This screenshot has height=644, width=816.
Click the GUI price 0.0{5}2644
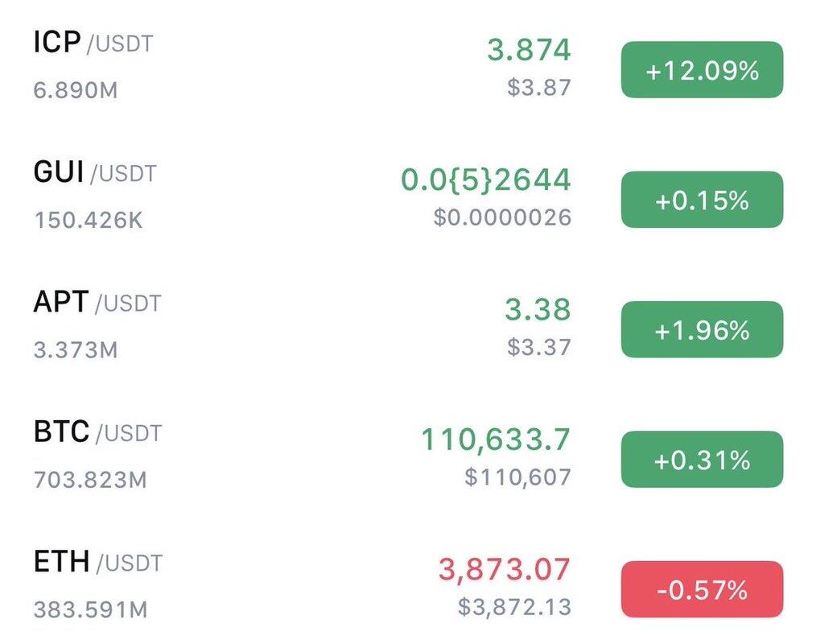(x=486, y=180)
